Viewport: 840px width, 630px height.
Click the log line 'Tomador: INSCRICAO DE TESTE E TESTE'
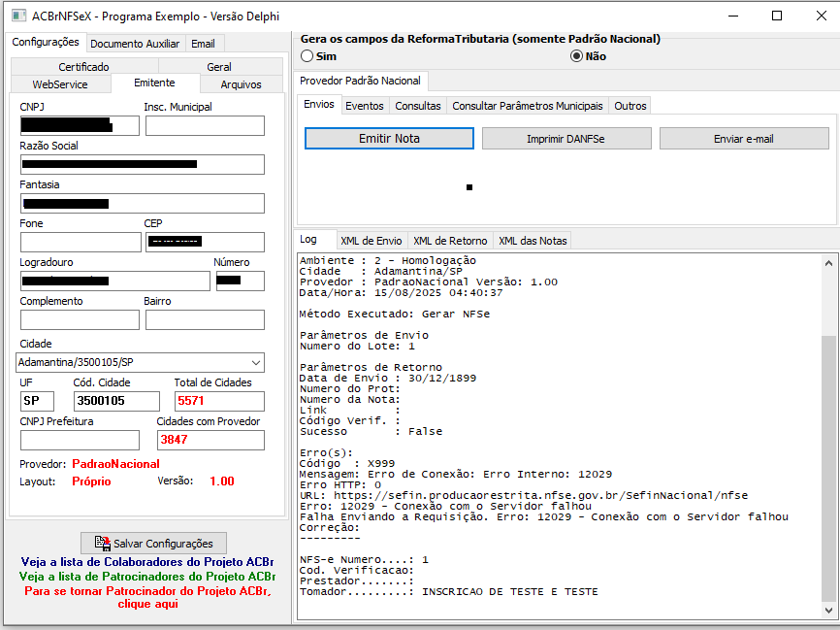[449, 592]
